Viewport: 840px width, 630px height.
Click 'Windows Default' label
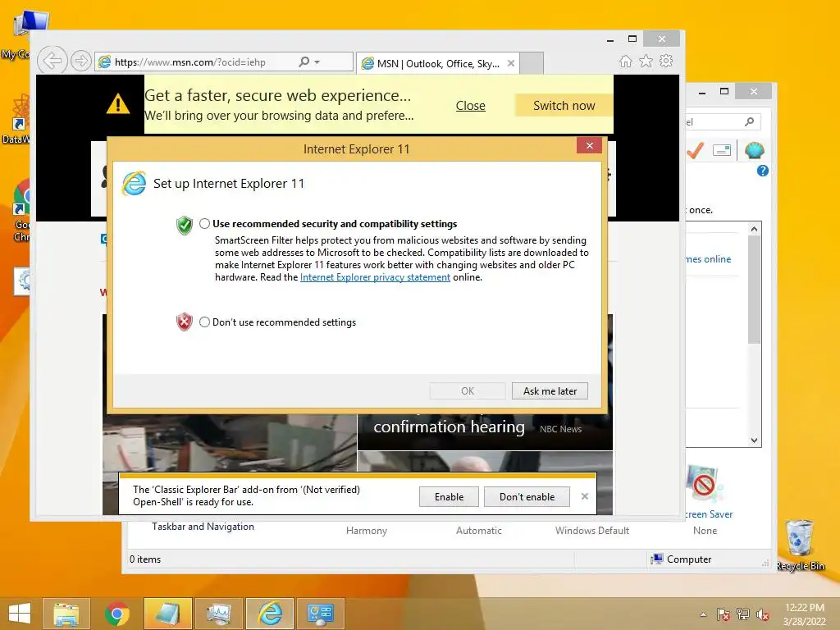pos(592,531)
